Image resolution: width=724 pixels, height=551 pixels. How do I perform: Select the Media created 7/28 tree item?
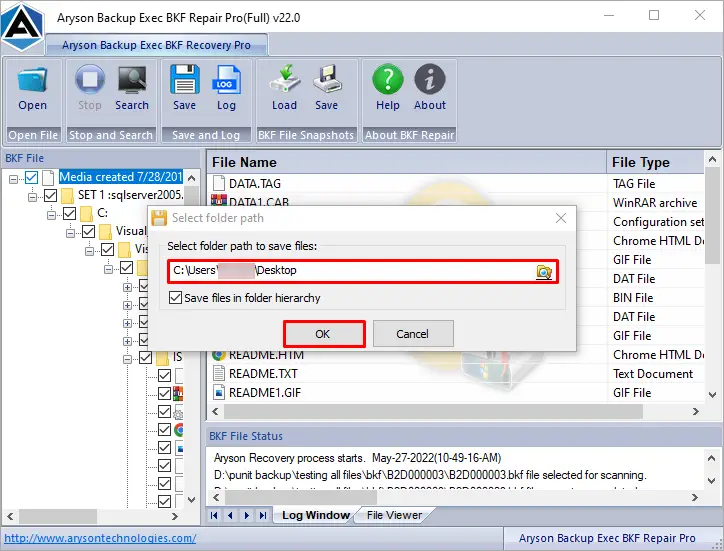point(121,177)
